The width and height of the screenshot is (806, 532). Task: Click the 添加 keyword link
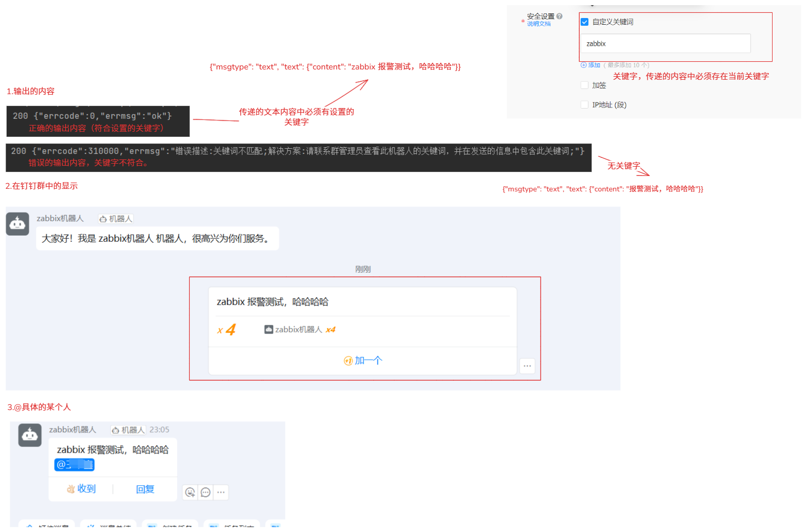pyautogui.click(x=590, y=65)
